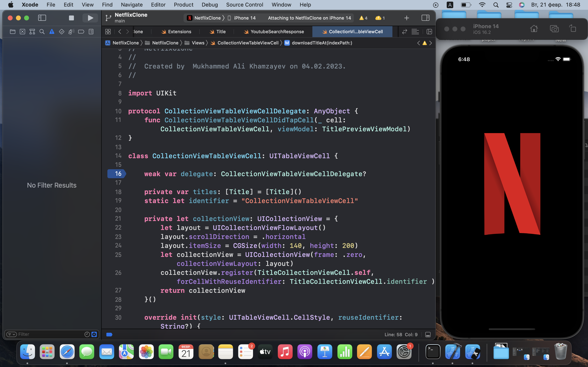This screenshot has width=588, height=367.
Task: Open the iPhone 14 destination selector
Action: tap(244, 18)
